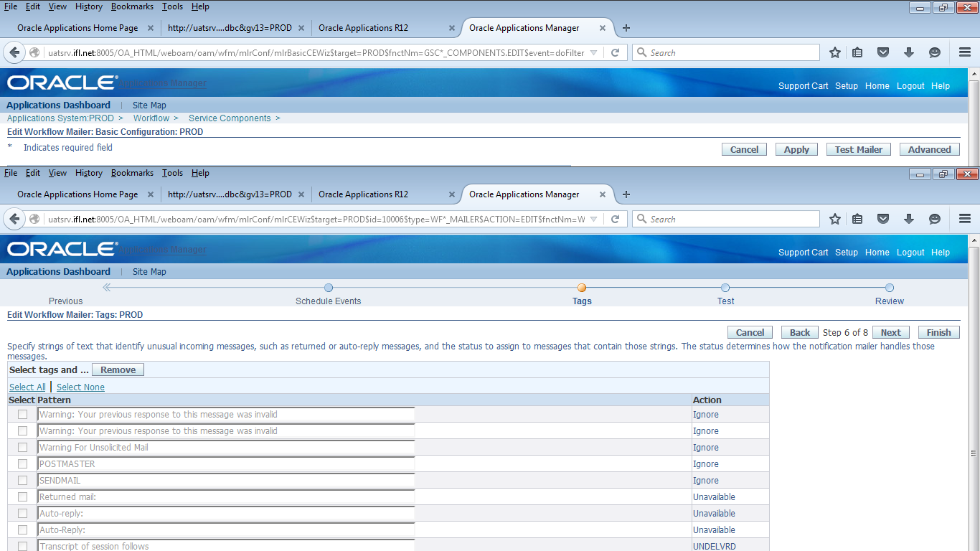Check the POSTMASTER pattern checkbox
Screen dimensions: 980x551
22,463
